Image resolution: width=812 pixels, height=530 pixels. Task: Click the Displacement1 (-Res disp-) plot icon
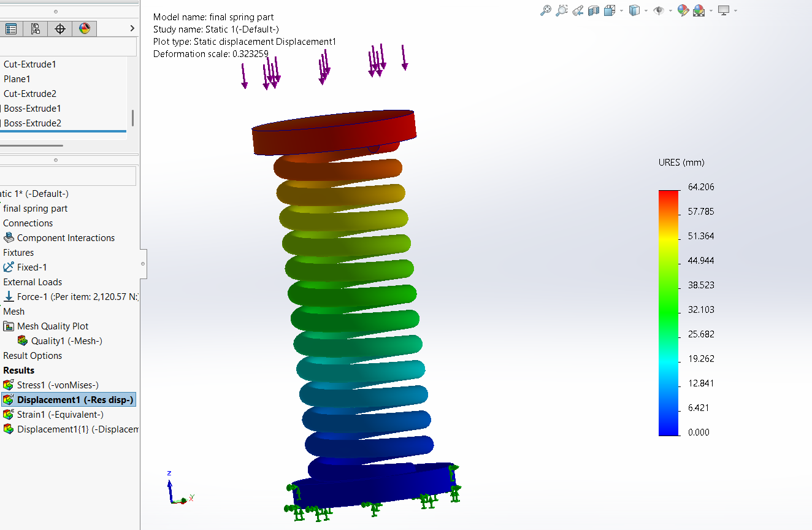tap(9, 400)
